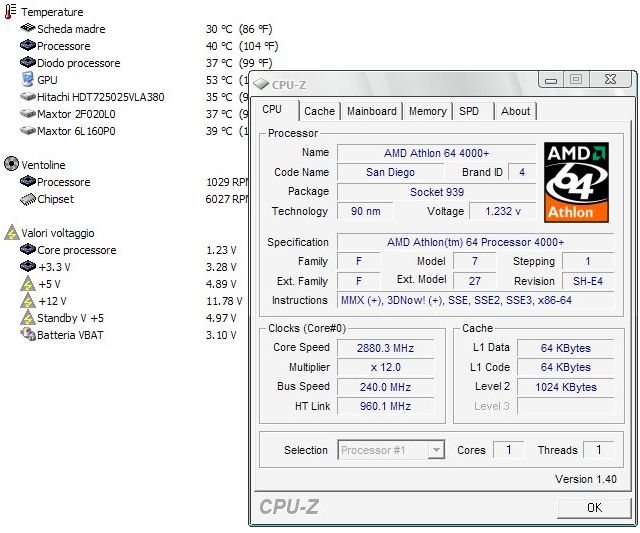Click the Name field AMD Athlon 64 4000+
Image resolution: width=640 pixels, height=533 pixels.
pyautogui.click(x=436, y=153)
